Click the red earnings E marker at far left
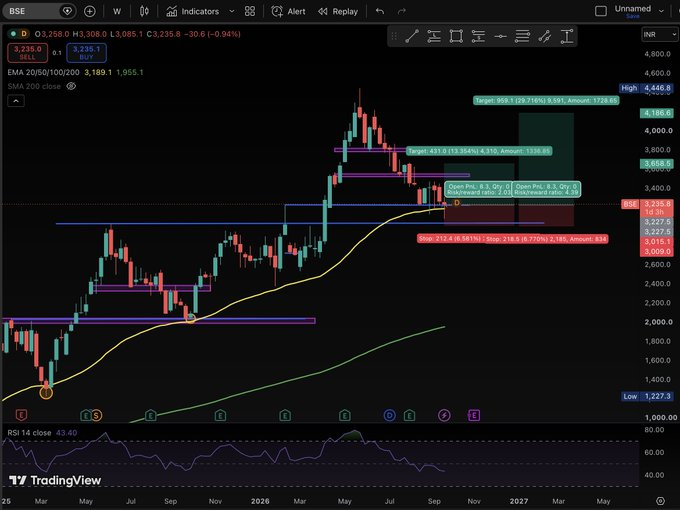The height and width of the screenshot is (510, 680). (x=21, y=415)
